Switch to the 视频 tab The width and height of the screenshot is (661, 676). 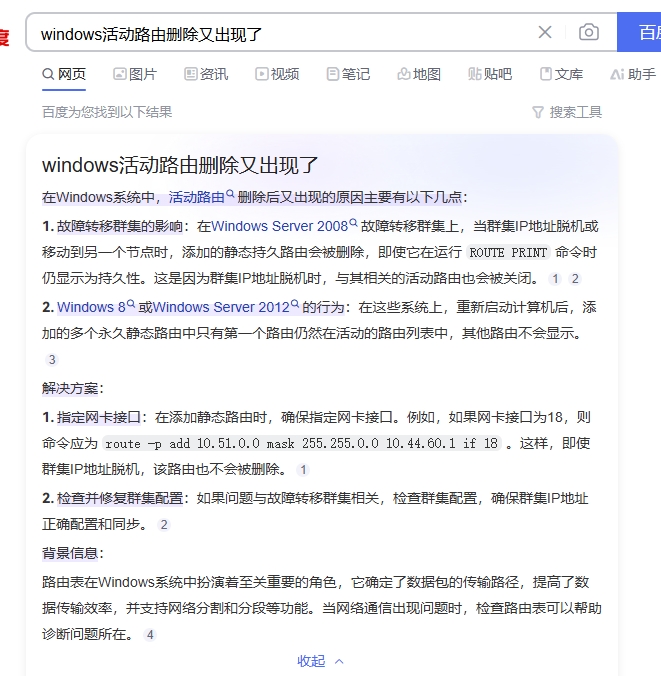[x=277, y=74]
